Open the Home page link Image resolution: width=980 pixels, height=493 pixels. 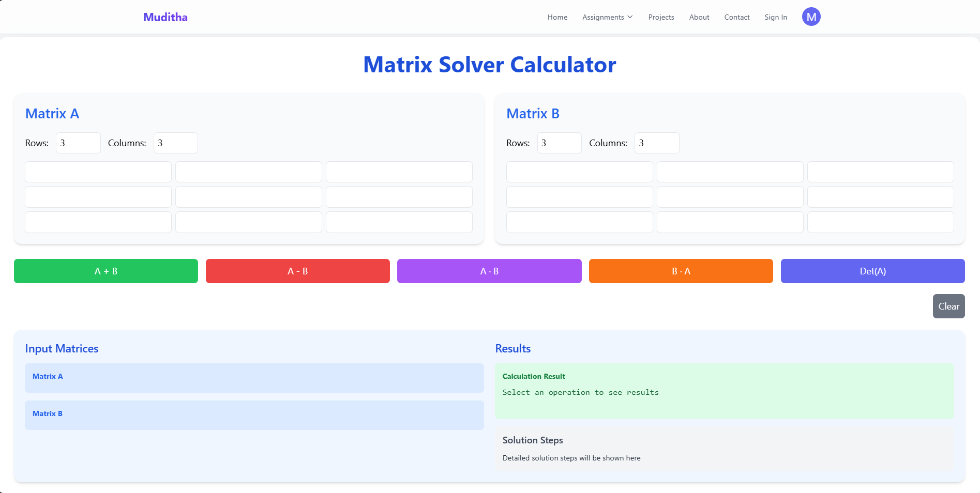557,17
